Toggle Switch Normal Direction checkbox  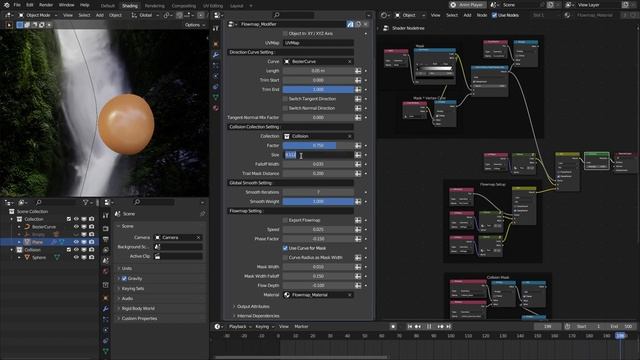[285, 108]
